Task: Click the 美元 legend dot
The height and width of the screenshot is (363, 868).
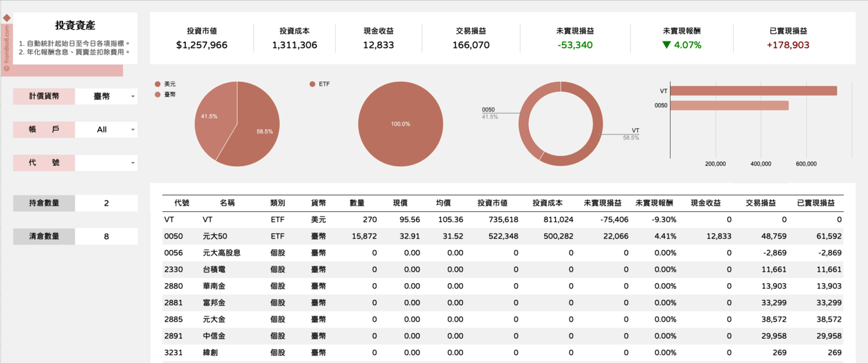Action: pos(158,84)
